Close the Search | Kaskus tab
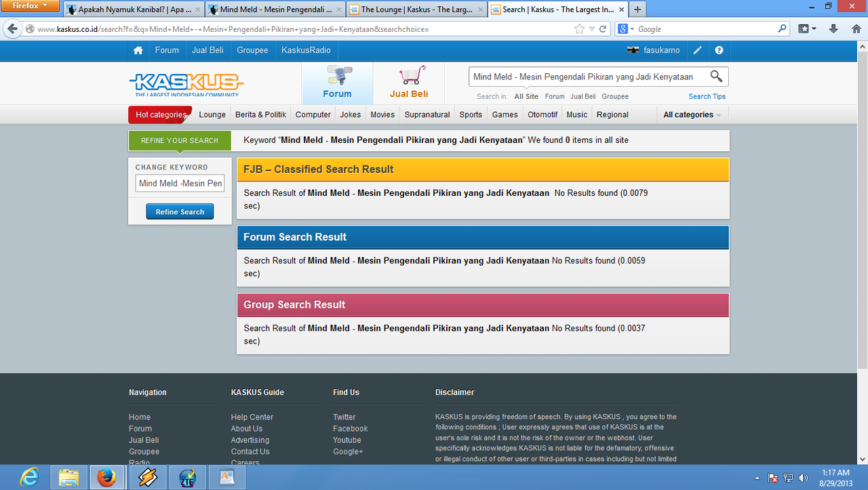The width and height of the screenshot is (868, 490). tap(620, 9)
